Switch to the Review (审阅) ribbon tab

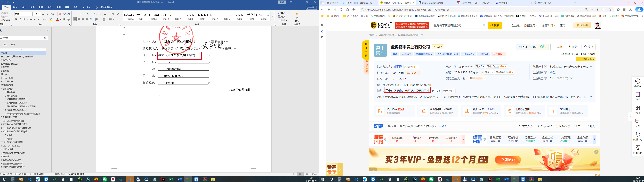click(x=59, y=7)
